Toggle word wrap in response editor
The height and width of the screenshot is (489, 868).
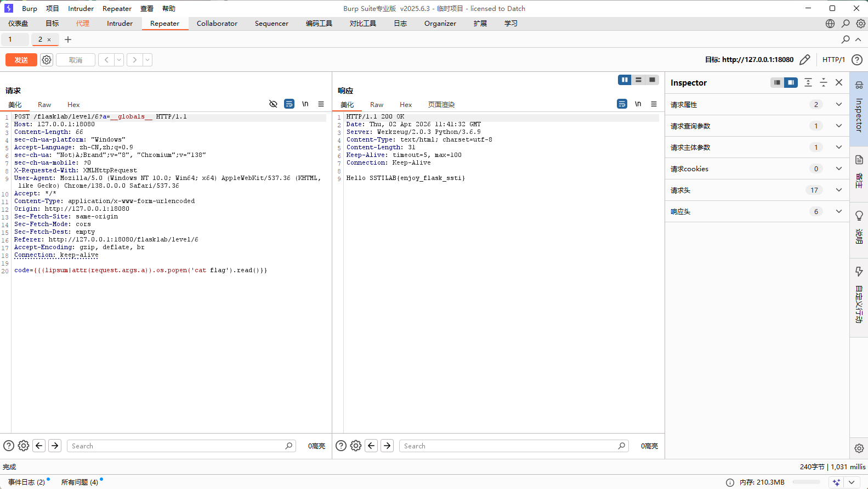(622, 104)
